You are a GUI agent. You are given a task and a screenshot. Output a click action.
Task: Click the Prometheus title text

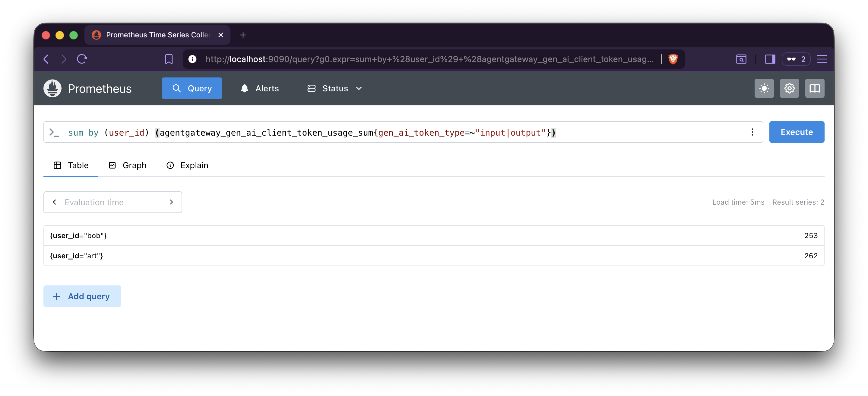tap(100, 89)
